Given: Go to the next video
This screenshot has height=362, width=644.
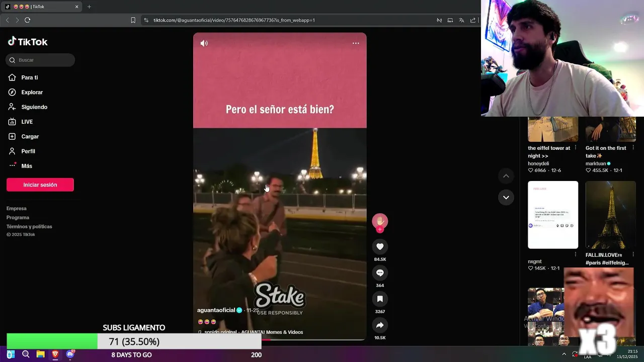Looking at the screenshot, I should [x=506, y=197].
